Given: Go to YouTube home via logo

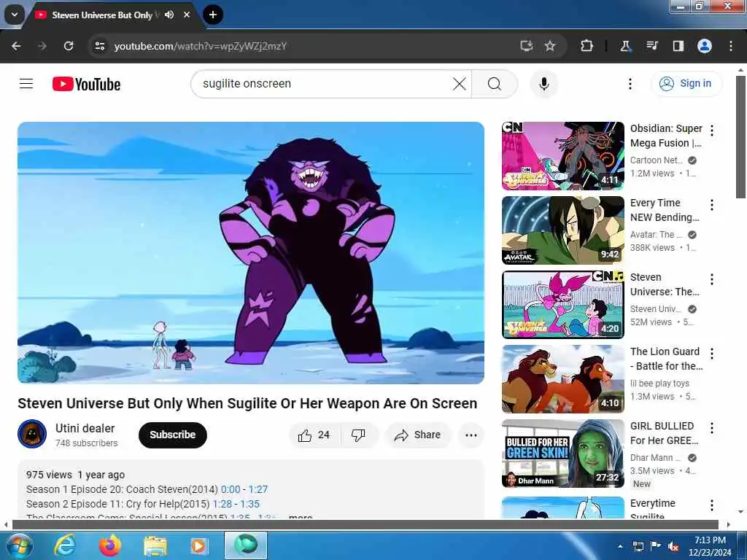Looking at the screenshot, I should click(x=86, y=85).
